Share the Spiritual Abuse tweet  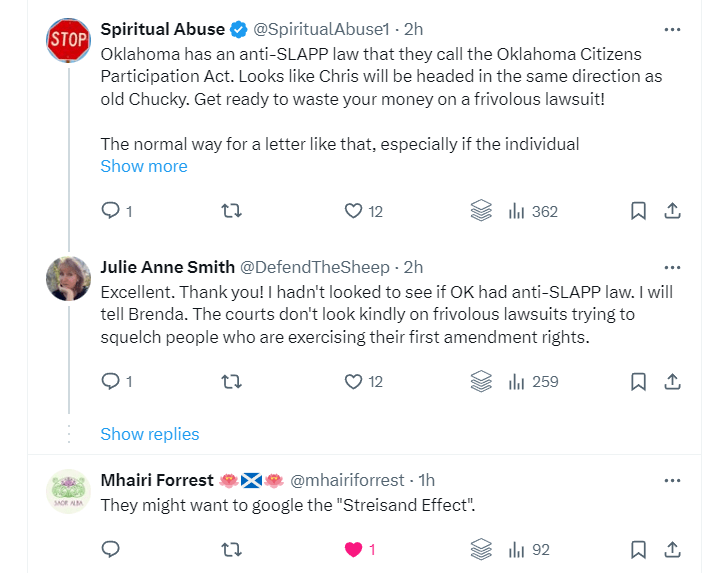[x=673, y=211]
